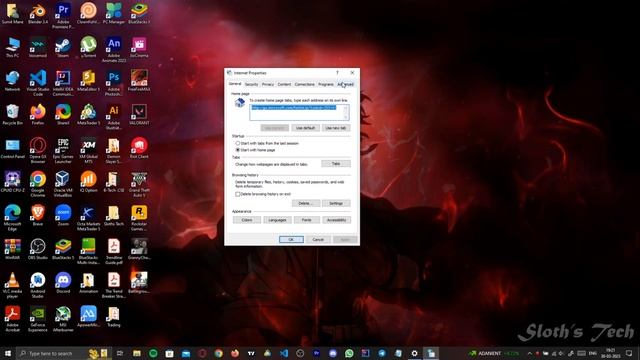Image resolution: width=640 pixels, height=360 pixels.
Task: Select the Firefox desktop icon
Action: point(38,115)
